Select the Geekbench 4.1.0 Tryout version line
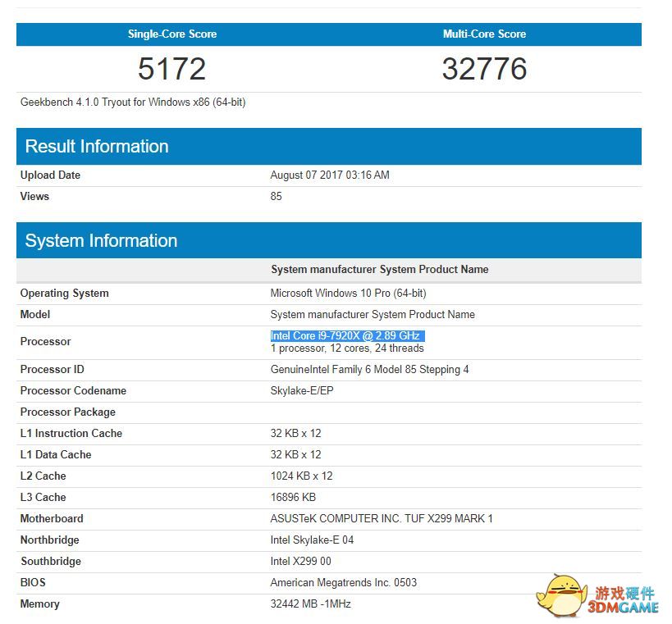This screenshot has width=672, height=624. (133, 102)
